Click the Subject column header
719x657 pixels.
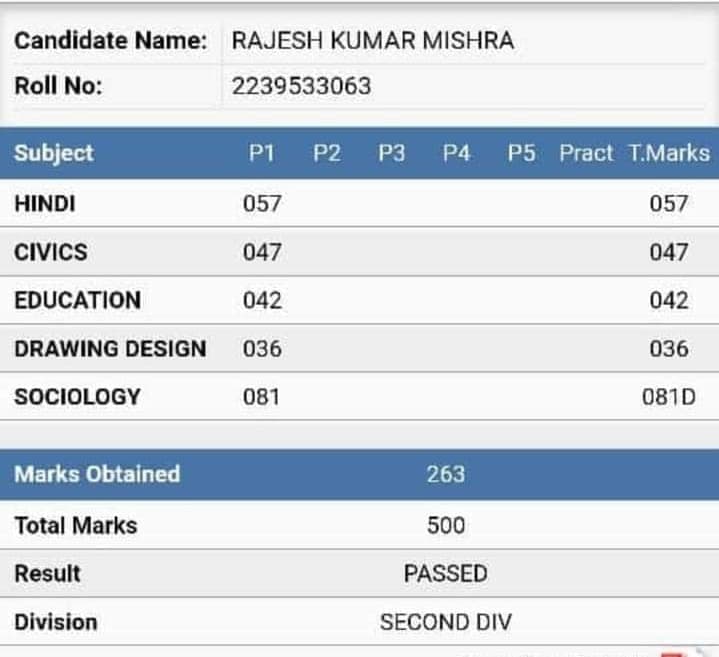point(54,153)
